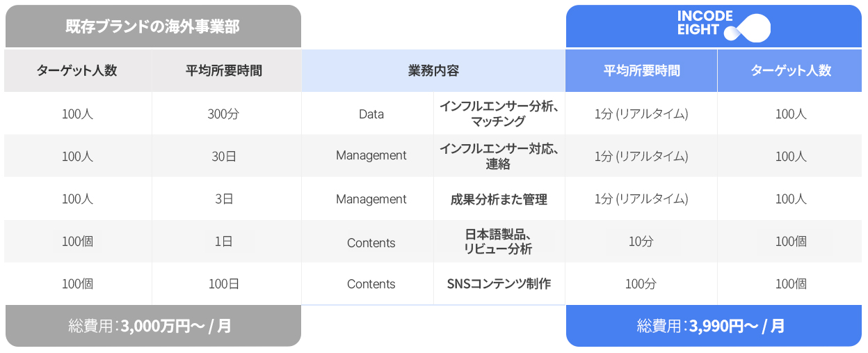The width and height of the screenshot is (868, 353).
Task: Click the 10分 cell in INCODE column
Action: click(x=641, y=242)
